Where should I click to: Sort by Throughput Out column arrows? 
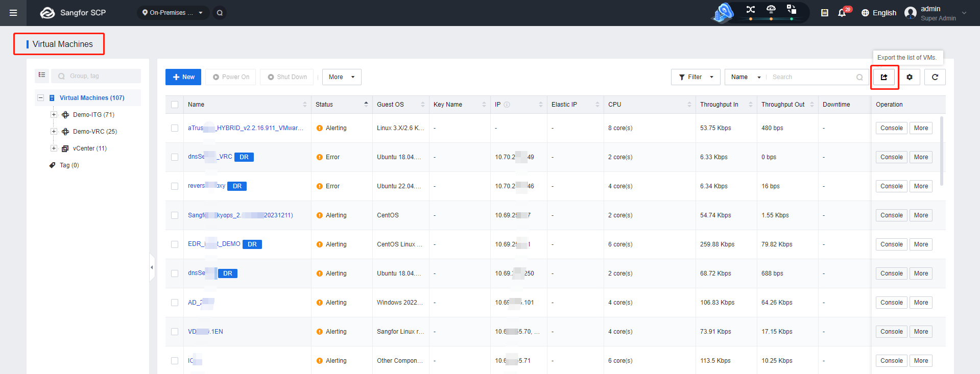[812, 105]
